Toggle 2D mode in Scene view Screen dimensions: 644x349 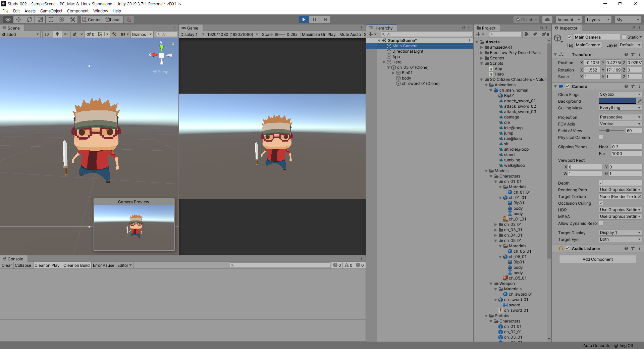pos(47,34)
